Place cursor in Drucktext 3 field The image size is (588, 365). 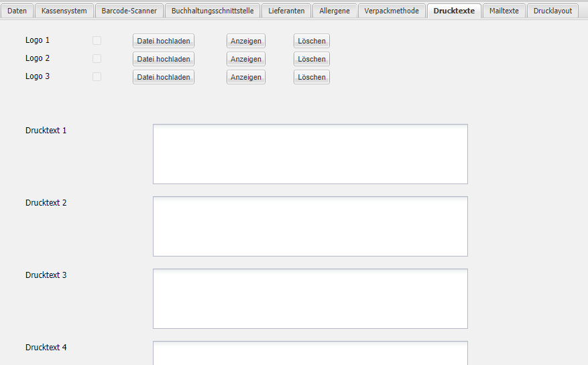point(310,299)
